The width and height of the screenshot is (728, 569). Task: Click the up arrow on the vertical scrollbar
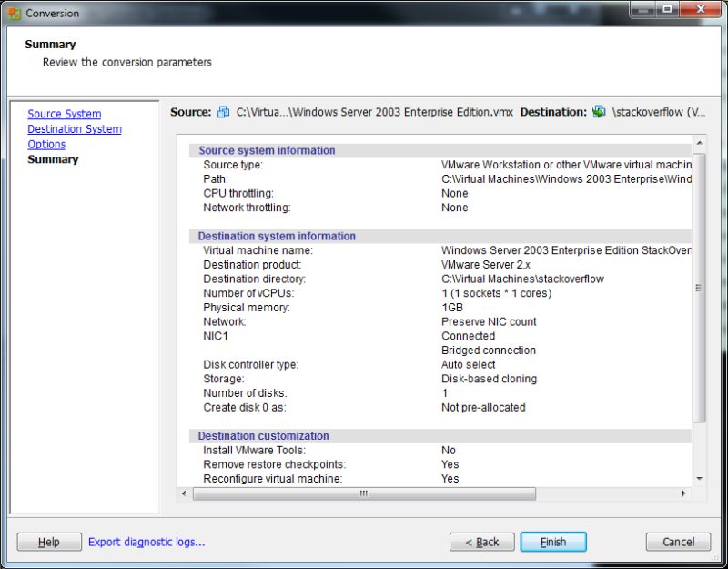pos(701,144)
